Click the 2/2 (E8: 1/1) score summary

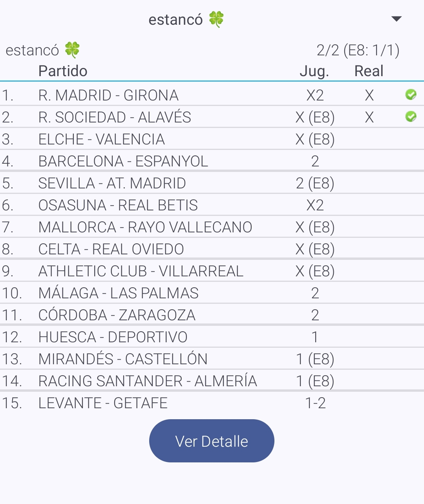(358, 49)
